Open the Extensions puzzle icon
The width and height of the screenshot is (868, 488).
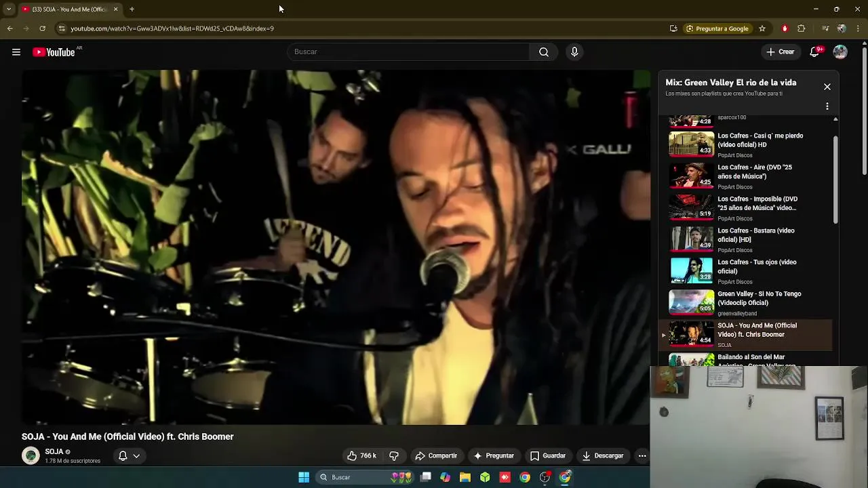click(802, 28)
